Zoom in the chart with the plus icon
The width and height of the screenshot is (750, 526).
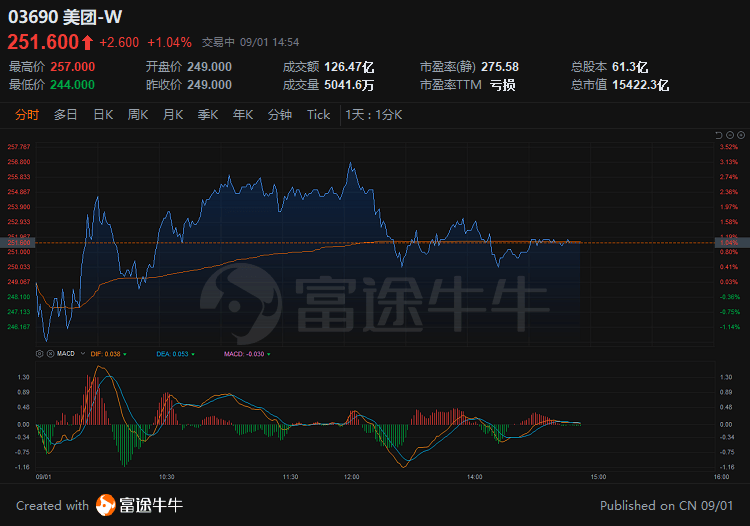coord(741,135)
